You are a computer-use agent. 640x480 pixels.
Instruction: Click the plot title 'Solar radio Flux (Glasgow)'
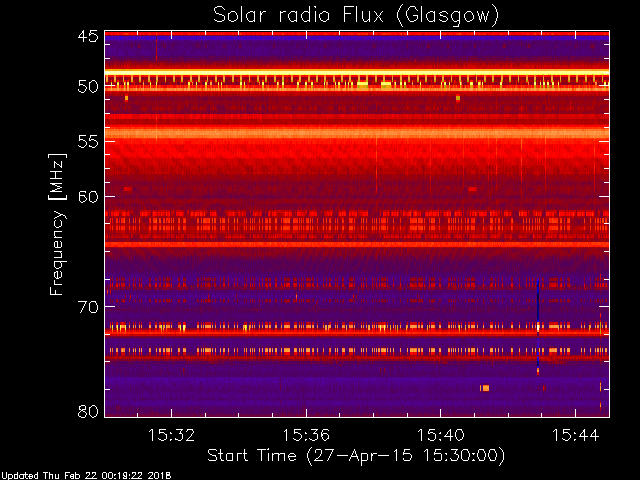356,16
